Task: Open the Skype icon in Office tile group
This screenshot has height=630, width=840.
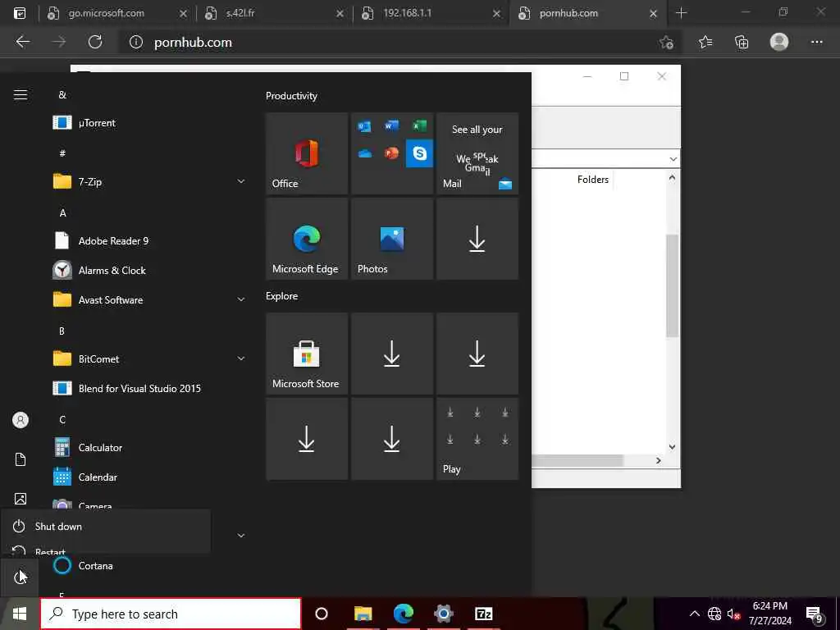Action: pos(419,153)
